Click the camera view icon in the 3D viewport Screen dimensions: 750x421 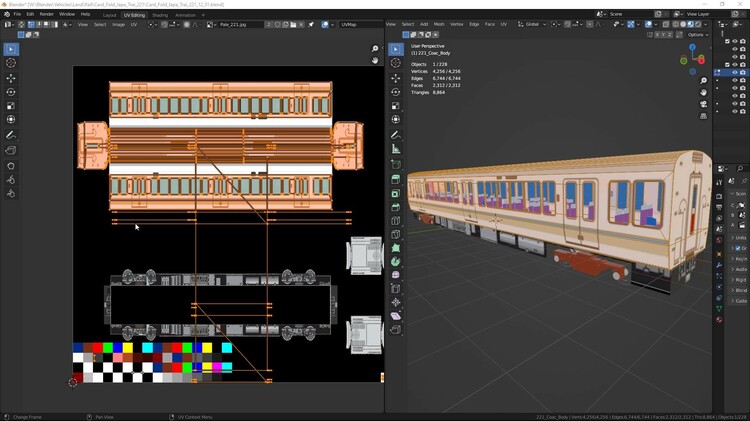click(x=704, y=104)
